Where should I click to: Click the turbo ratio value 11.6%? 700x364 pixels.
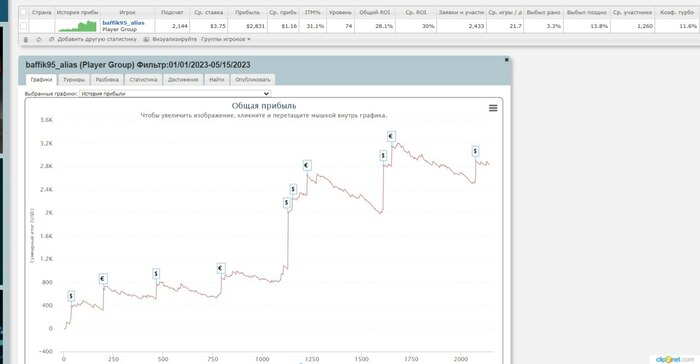688,26
